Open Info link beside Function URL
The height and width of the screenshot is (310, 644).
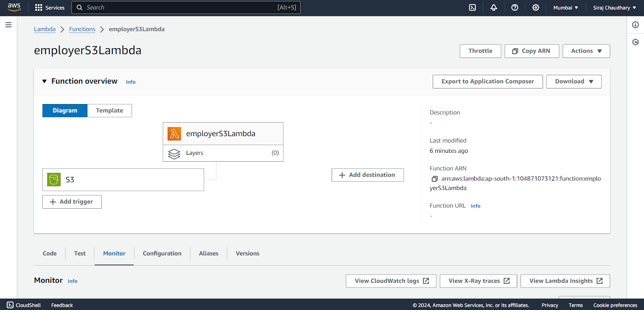point(476,206)
